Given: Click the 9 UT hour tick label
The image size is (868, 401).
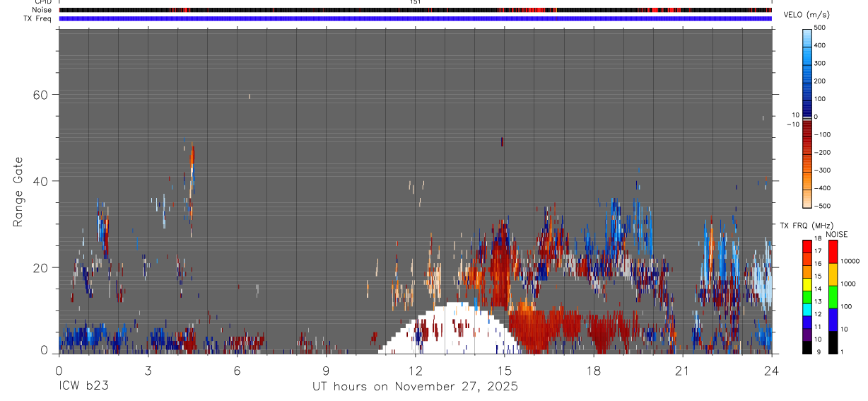Looking at the screenshot, I should pos(326,369).
